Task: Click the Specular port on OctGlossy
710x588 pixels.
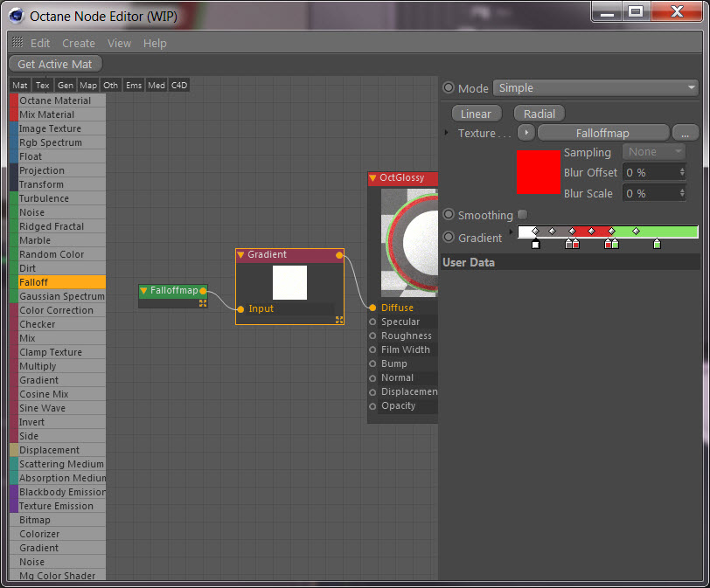Action: (372, 322)
